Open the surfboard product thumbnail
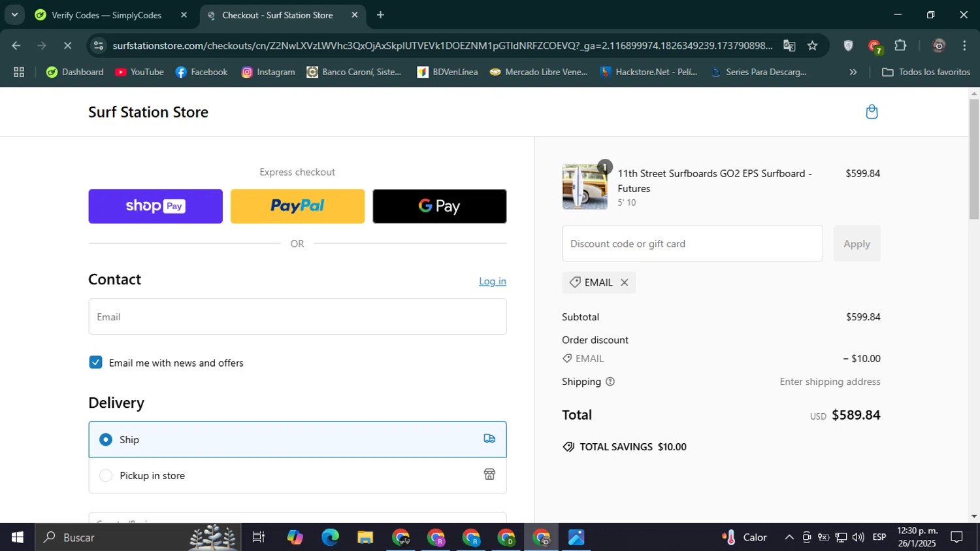The height and width of the screenshot is (551, 980). click(x=585, y=187)
